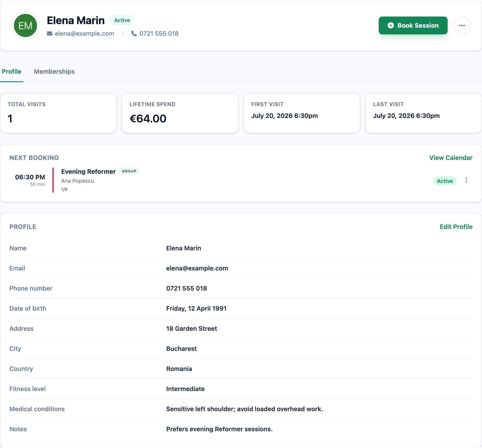Click the Active status pill in Next Booking

(445, 181)
